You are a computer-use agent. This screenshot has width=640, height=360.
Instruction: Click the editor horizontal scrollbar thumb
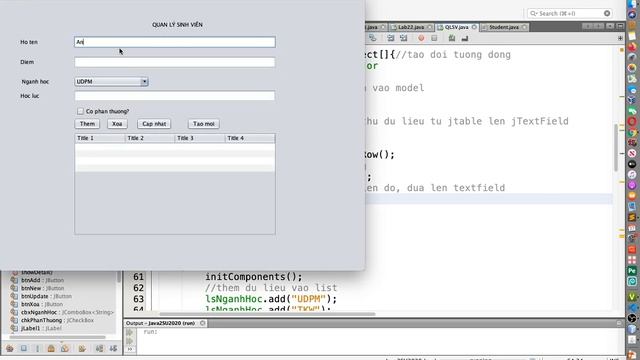coord(267,314)
